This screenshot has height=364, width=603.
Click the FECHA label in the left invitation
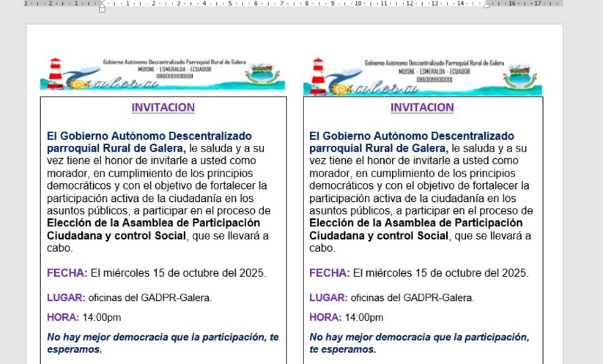coord(67,273)
